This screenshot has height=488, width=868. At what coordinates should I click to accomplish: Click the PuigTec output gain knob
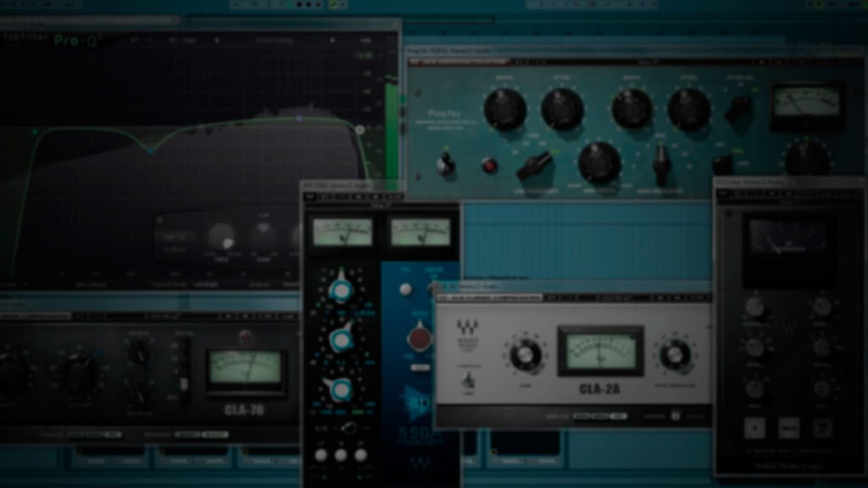click(808, 158)
